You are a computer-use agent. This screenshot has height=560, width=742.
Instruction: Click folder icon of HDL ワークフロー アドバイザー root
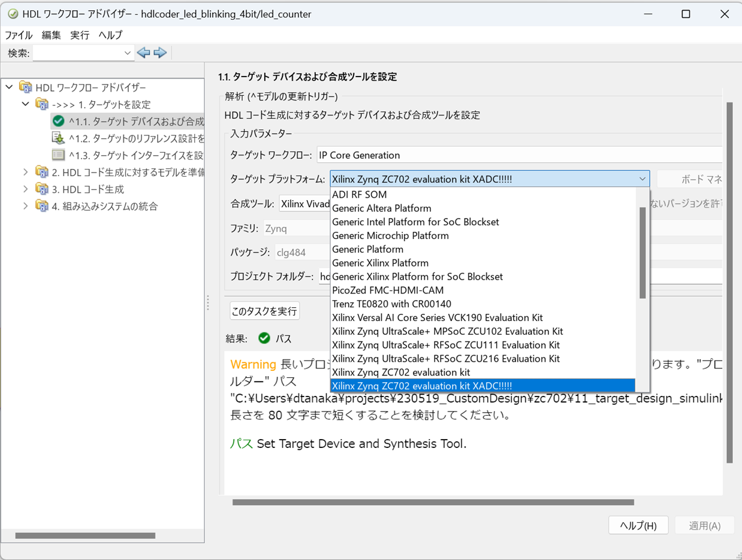pos(25,87)
